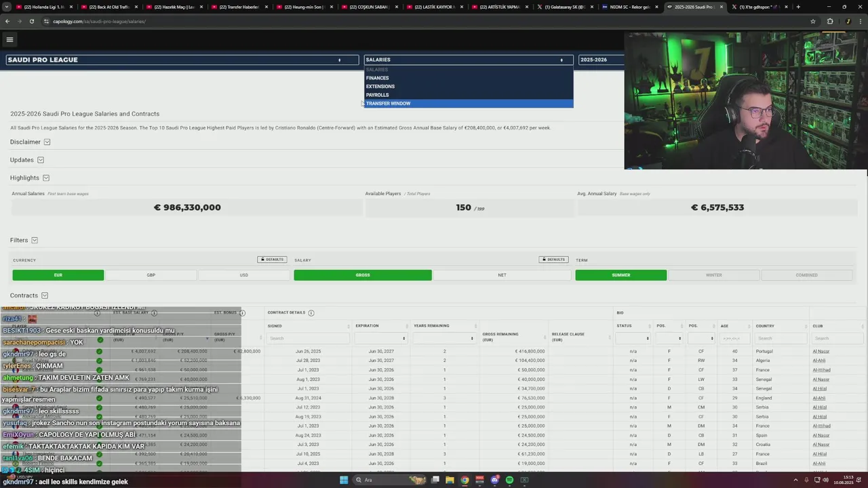868x488 pixels.
Task: Open the Status filter dropdown
Action: 633,338
